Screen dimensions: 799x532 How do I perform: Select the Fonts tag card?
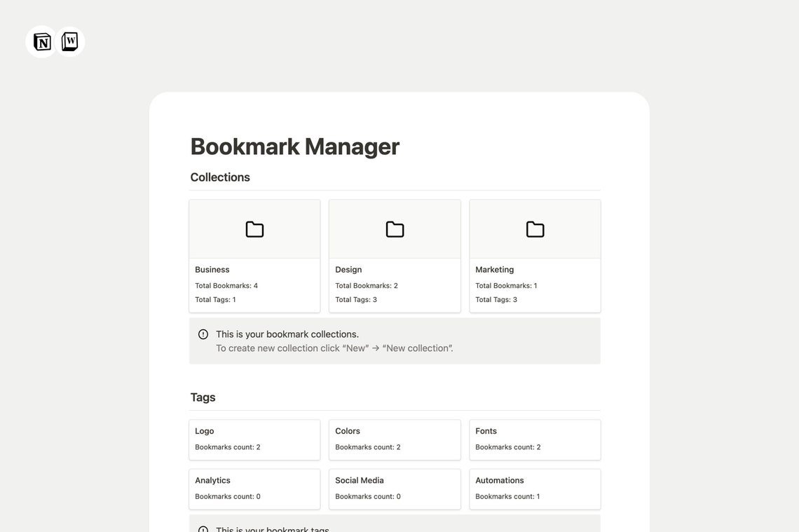point(534,439)
